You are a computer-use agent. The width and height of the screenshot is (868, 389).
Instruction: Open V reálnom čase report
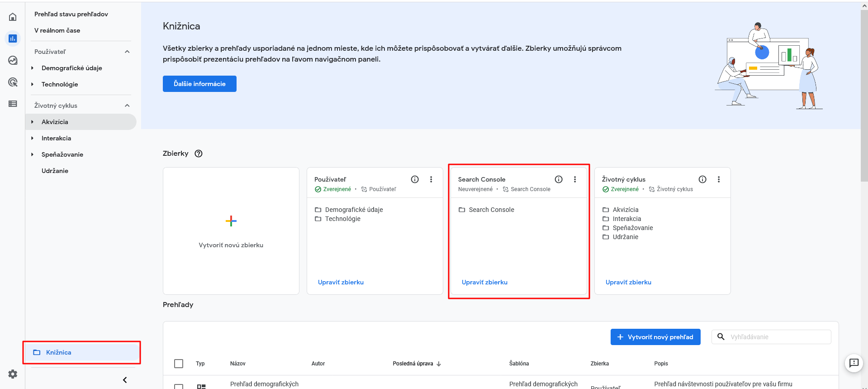point(57,30)
